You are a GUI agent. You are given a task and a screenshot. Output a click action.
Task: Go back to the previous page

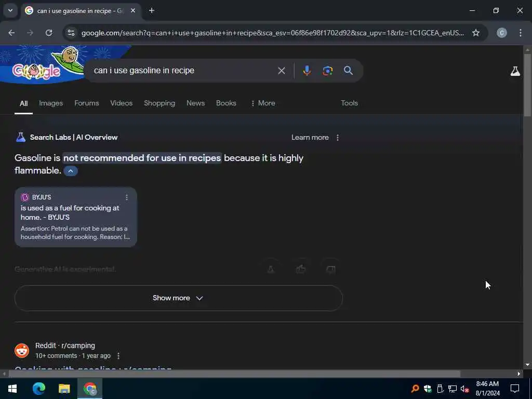coord(11,33)
